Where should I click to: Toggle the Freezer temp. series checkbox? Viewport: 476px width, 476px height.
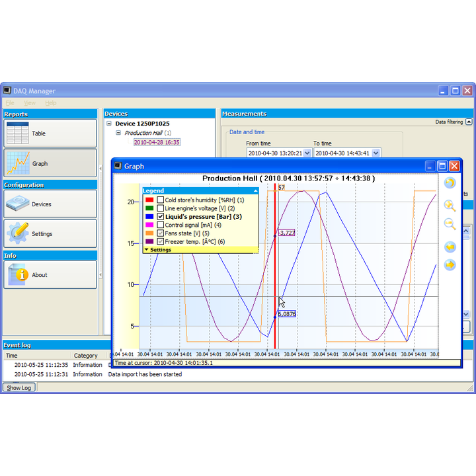coord(161,242)
